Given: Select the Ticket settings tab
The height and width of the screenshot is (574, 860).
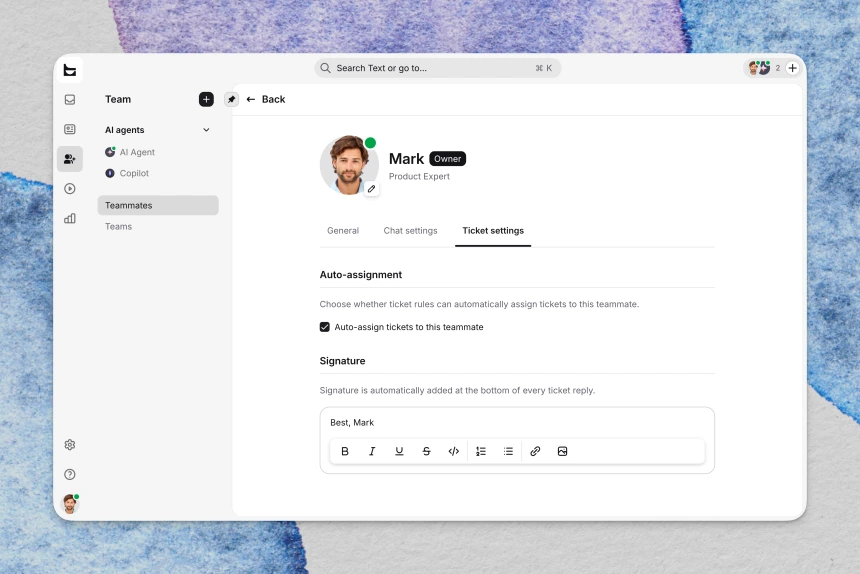Looking at the screenshot, I should (x=493, y=231).
